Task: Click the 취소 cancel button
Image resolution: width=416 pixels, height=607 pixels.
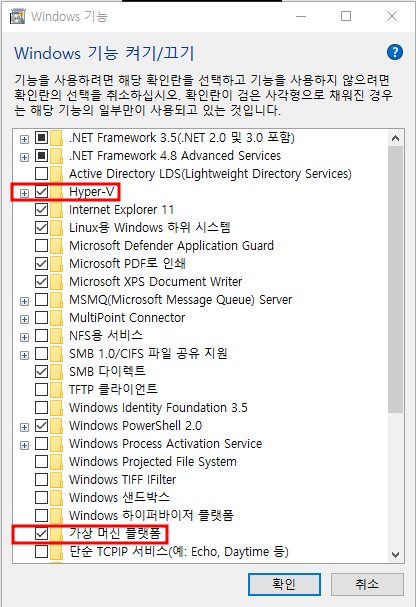Action: [x=367, y=584]
